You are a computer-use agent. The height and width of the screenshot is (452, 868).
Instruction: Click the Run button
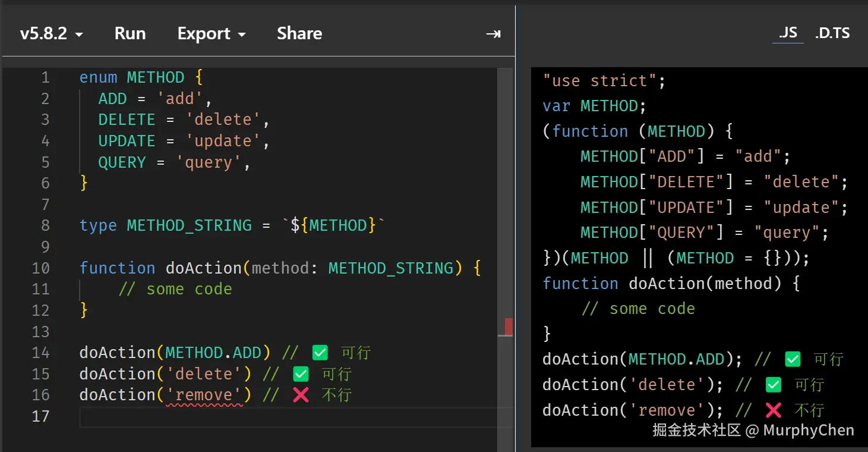coord(130,33)
